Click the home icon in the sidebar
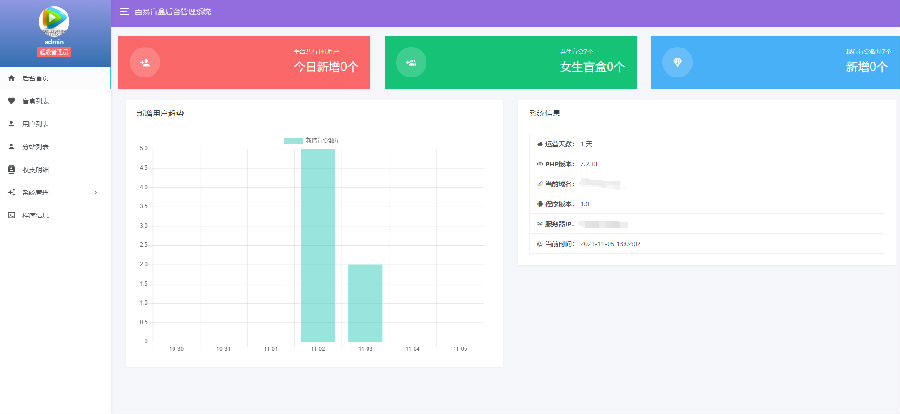This screenshot has width=900, height=414. (11, 77)
